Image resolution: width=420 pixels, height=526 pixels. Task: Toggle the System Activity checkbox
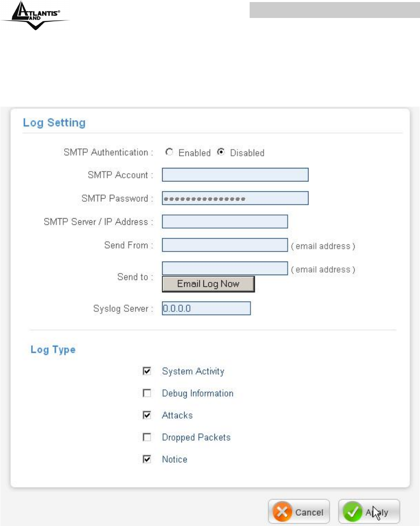coord(147,371)
